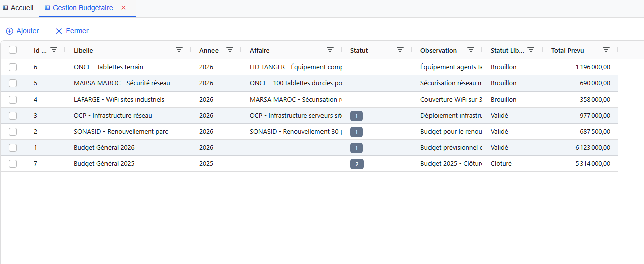Switch to the Accueil tab
Image resolution: width=644 pixels, height=264 pixels.
pos(18,8)
